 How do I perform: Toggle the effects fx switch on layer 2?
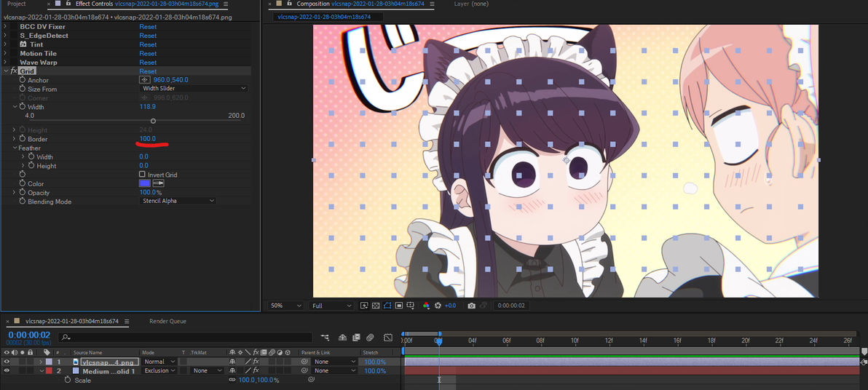pos(256,370)
